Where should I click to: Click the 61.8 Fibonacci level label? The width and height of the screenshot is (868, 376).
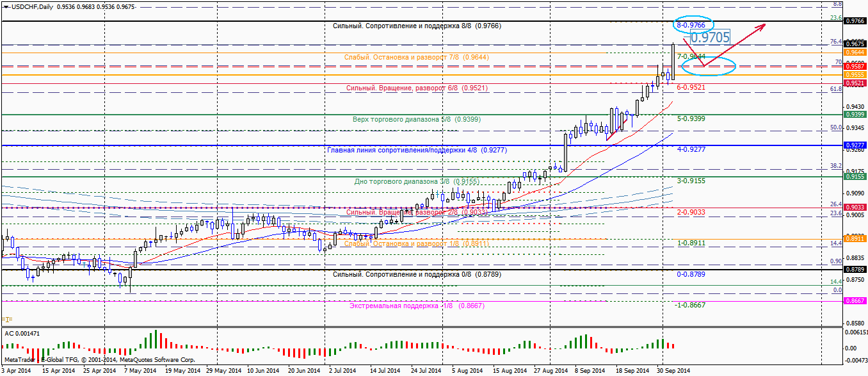pos(835,90)
